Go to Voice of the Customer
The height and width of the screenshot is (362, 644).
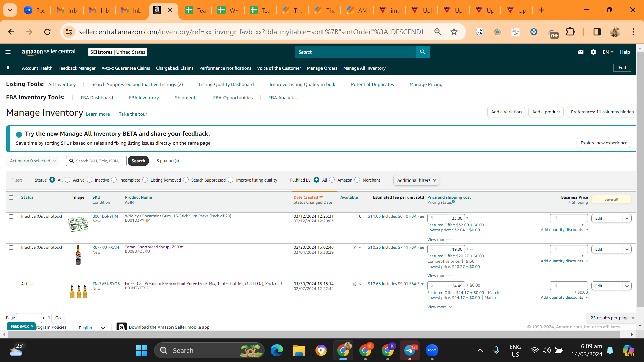pyautogui.click(x=279, y=68)
